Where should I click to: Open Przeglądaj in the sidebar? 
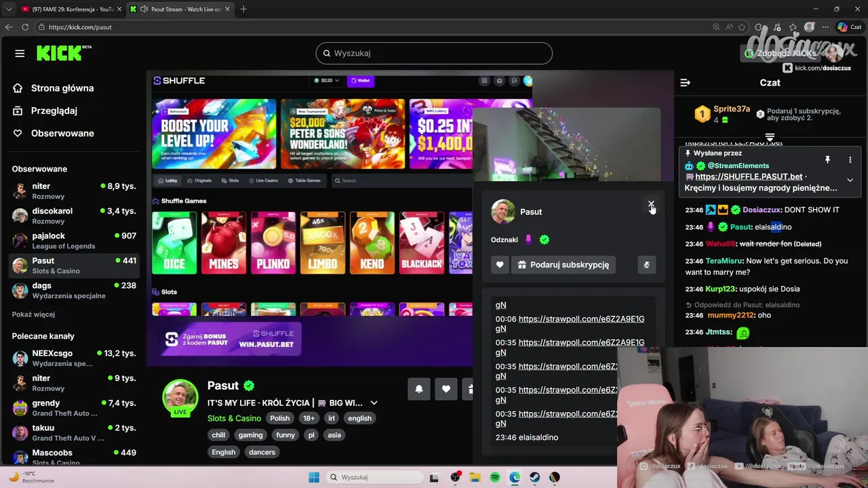54,110
